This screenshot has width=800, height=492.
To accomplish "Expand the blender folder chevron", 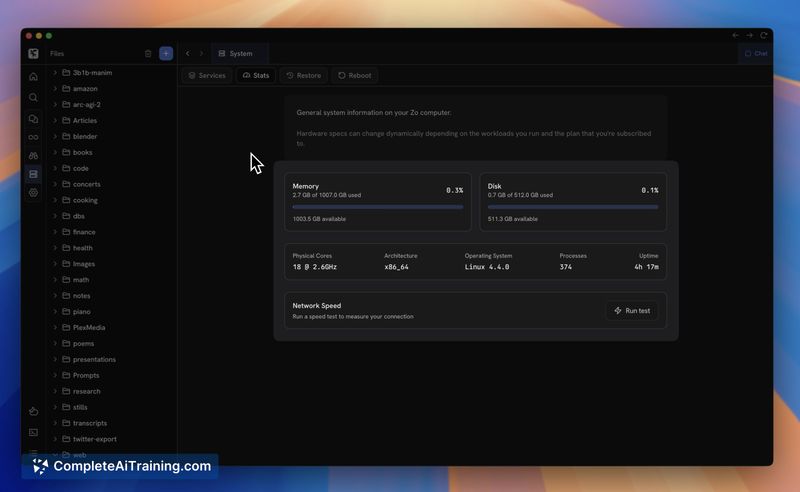I will click(x=55, y=137).
